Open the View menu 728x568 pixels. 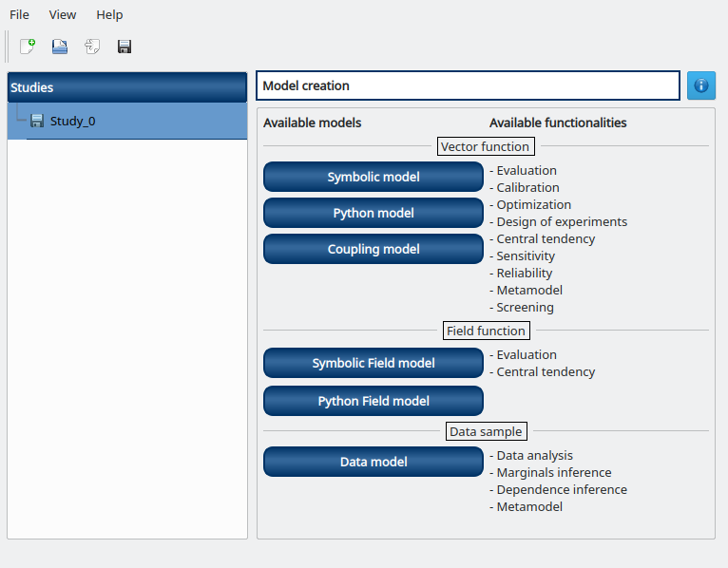(x=63, y=14)
